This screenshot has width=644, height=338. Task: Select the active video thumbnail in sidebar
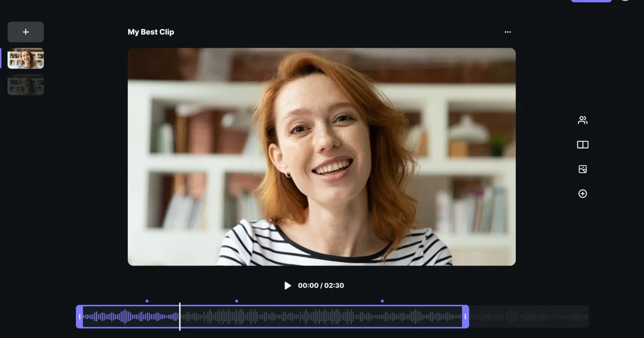26,58
